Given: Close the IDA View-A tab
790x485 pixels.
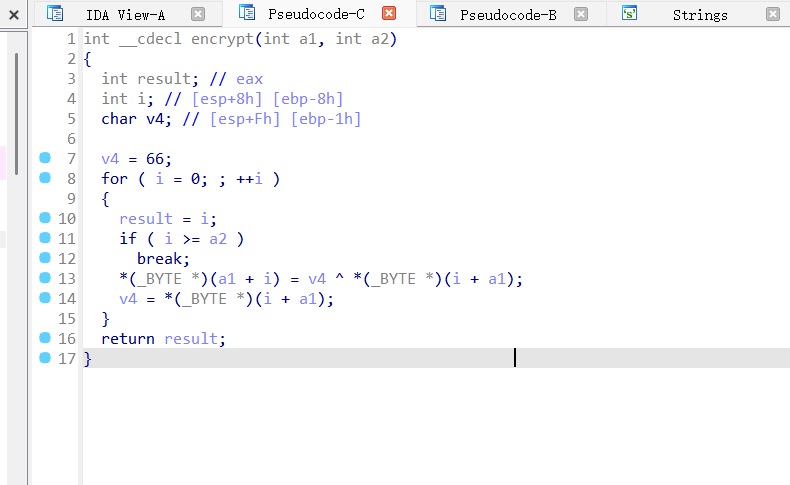Looking at the screenshot, I should point(198,14).
